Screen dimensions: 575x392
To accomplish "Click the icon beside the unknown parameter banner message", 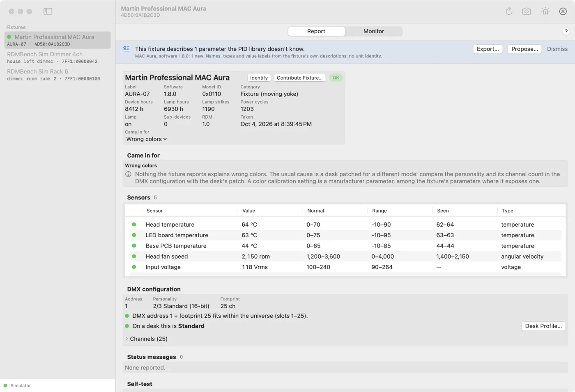I will point(126,49).
